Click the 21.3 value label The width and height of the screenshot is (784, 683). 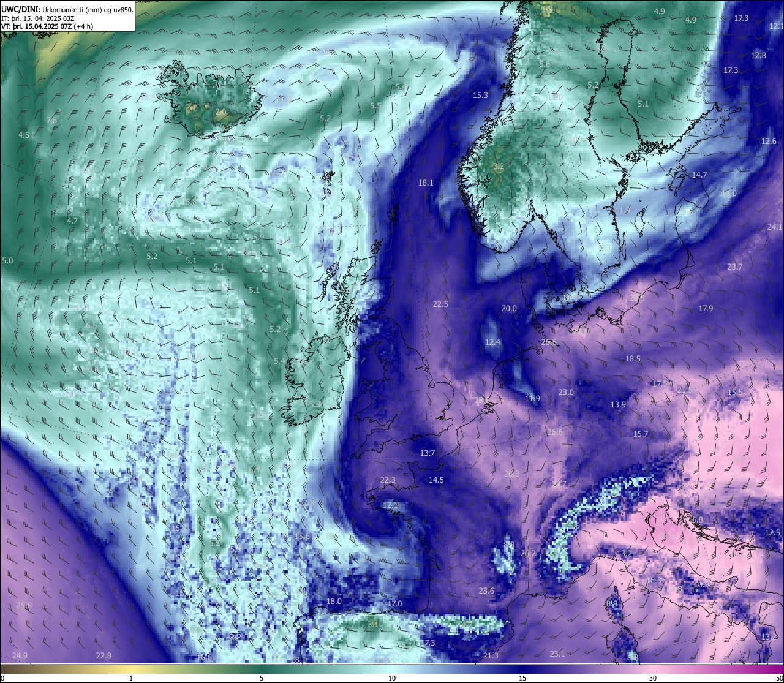491,655
